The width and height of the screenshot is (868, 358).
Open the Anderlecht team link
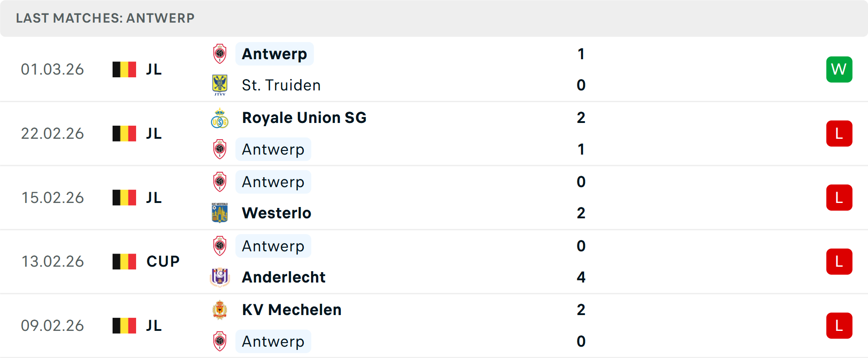coord(283,277)
